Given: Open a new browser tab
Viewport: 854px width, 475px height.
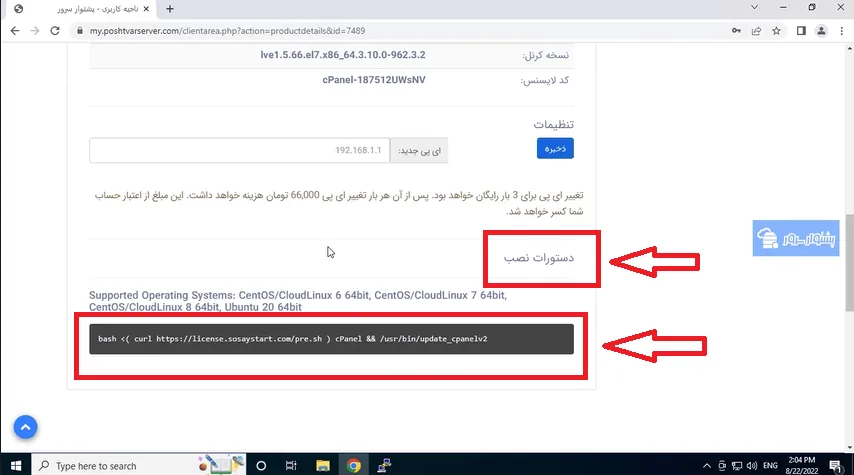Looking at the screenshot, I should [x=170, y=9].
